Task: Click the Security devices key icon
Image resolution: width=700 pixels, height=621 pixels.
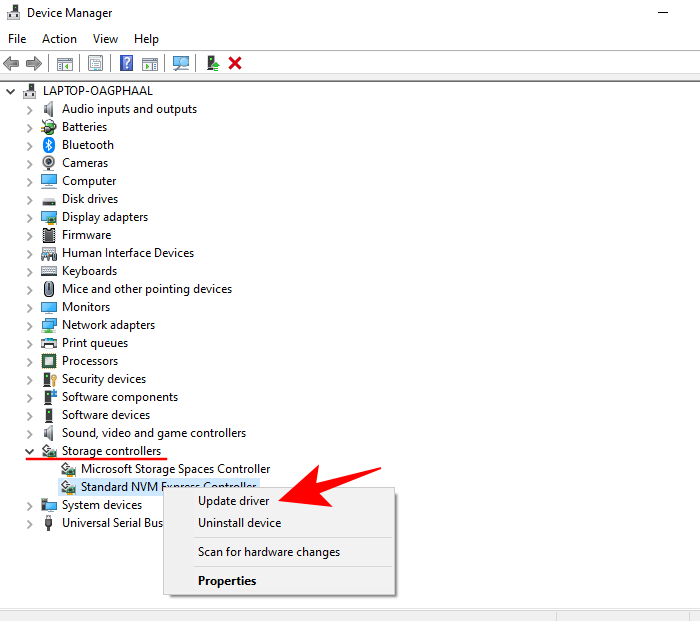Action: (49, 379)
